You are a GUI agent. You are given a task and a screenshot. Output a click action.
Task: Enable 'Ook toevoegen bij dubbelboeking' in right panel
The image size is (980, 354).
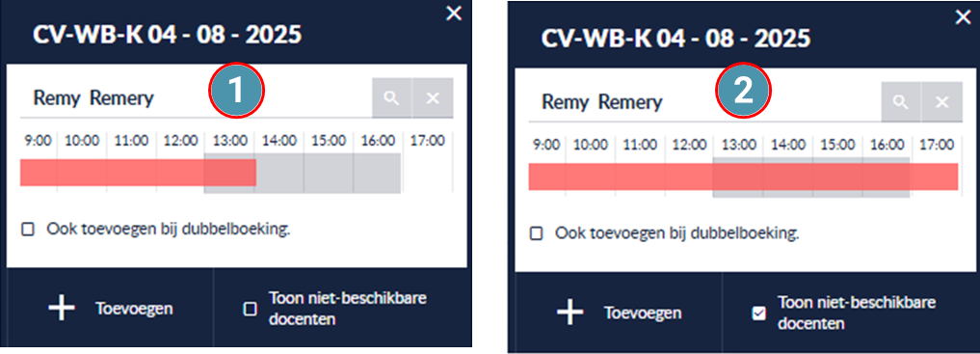click(536, 234)
